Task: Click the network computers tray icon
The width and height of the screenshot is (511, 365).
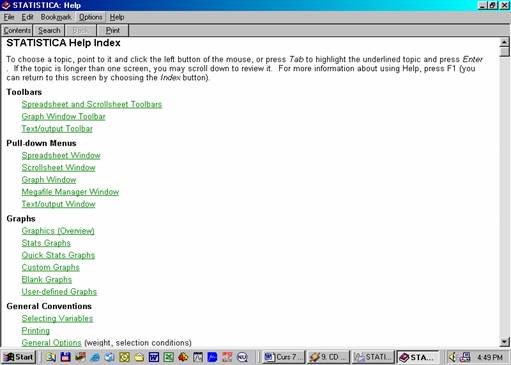Action: tap(465, 357)
